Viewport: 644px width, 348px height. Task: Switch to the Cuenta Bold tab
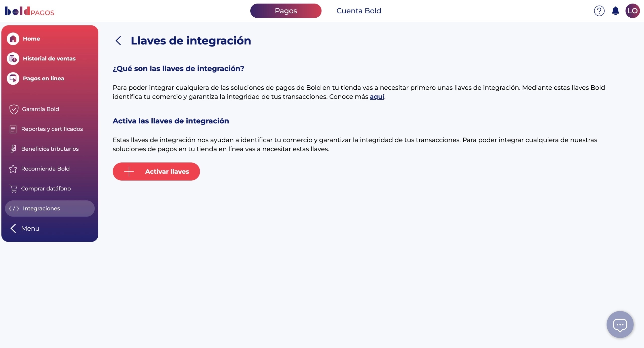coord(359,11)
